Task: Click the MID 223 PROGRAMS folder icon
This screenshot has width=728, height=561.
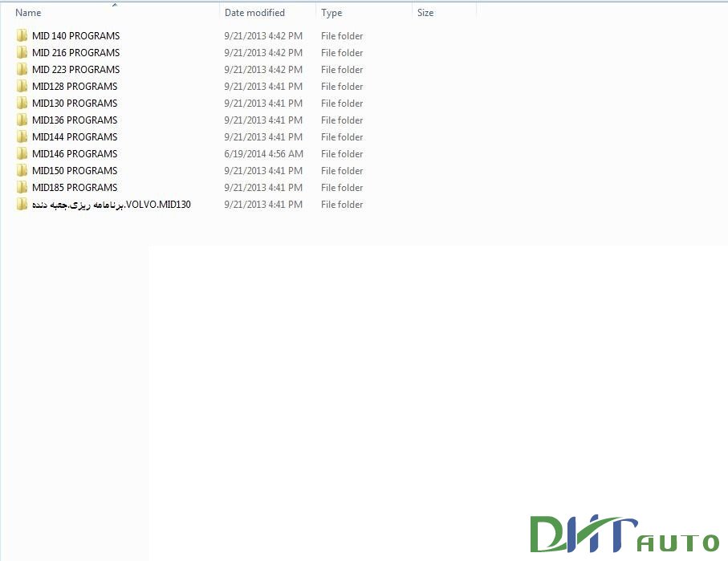Action: pyautogui.click(x=21, y=69)
